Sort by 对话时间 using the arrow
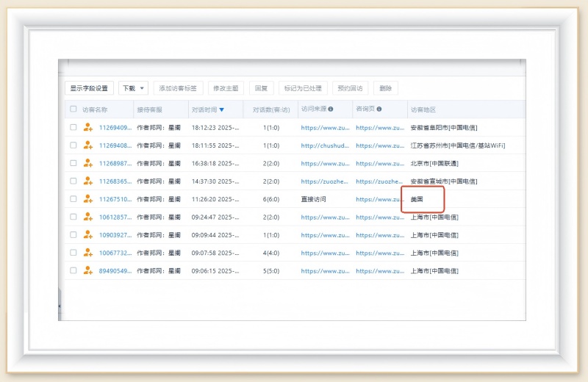588x382 pixels. click(222, 109)
